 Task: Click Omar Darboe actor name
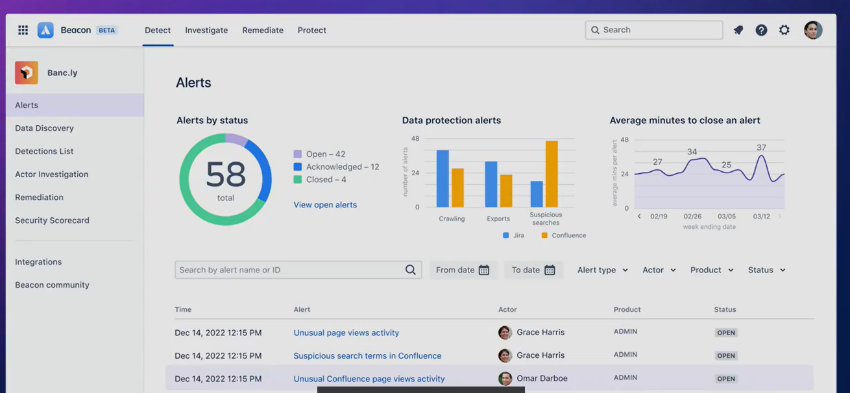click(x=542, y=378)
